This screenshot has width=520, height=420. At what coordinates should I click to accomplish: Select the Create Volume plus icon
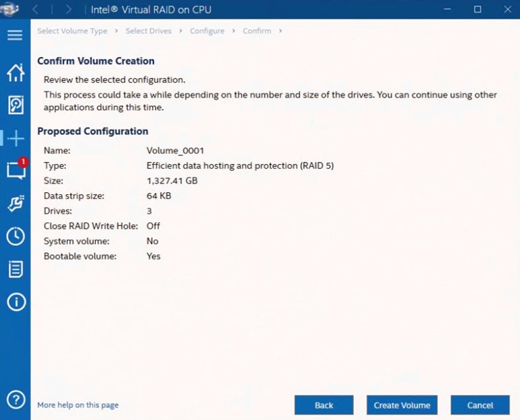15,138
